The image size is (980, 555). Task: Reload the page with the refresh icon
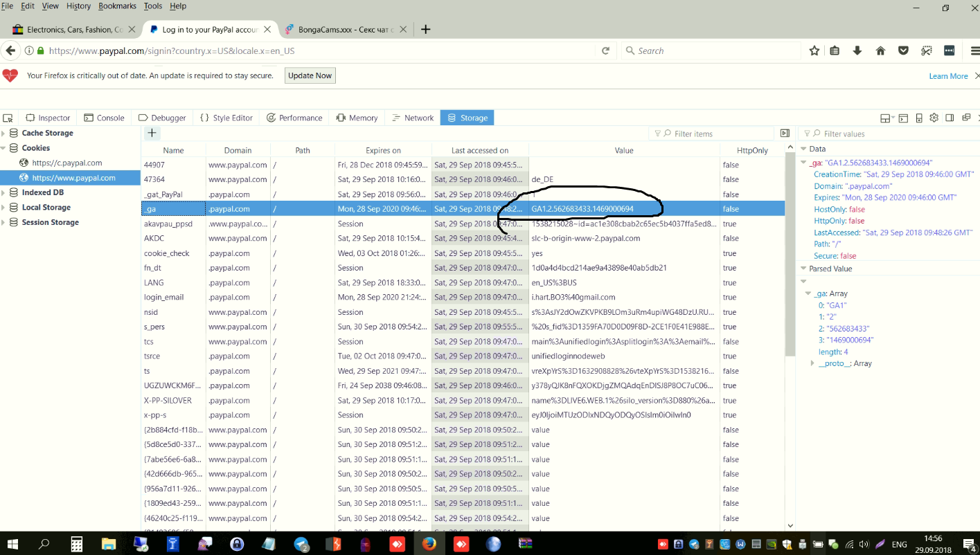(x=605, y=51)
